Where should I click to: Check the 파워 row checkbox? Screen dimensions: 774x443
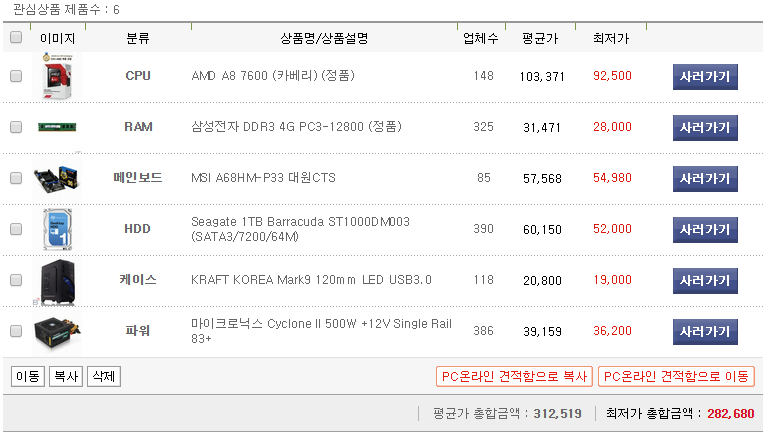16,331
